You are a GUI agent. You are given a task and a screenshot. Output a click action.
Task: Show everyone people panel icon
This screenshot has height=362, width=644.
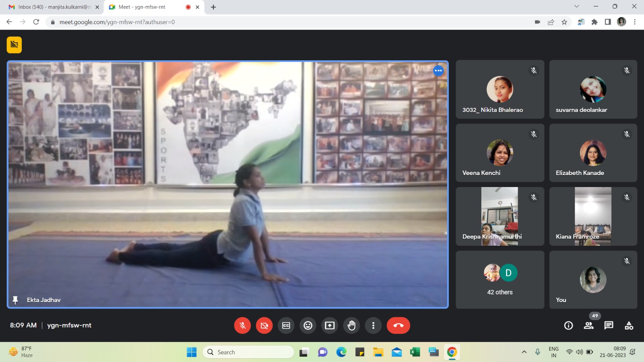point(588,325)
